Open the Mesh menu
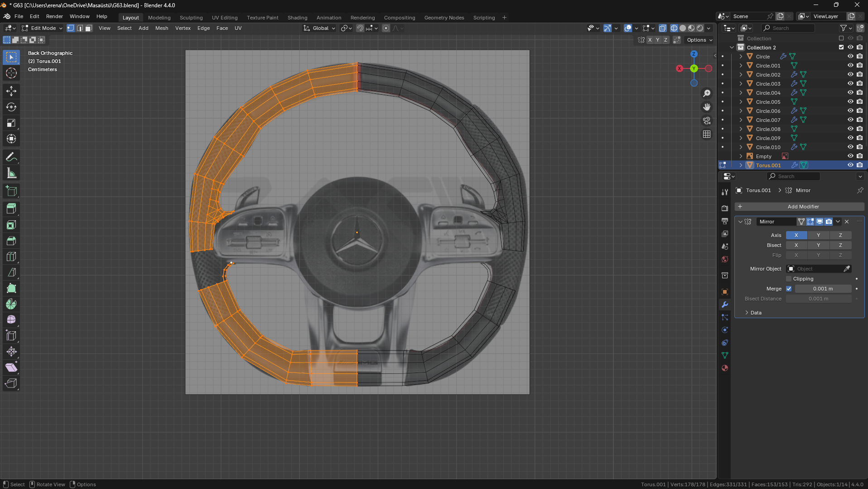Image resolution: width=868 pixels, height=489 pixels. pos(161,28)
